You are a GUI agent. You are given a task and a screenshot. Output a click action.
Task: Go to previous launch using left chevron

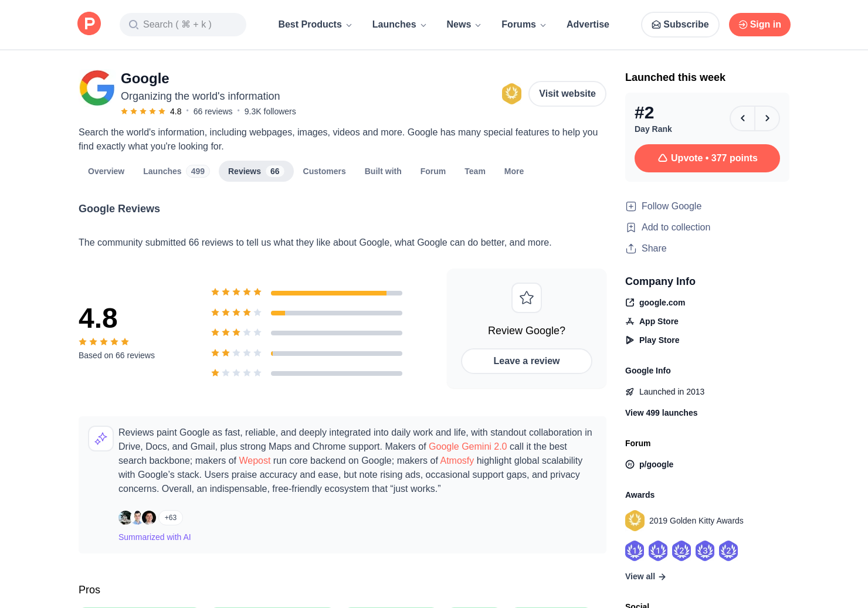[x=742, y=118]
